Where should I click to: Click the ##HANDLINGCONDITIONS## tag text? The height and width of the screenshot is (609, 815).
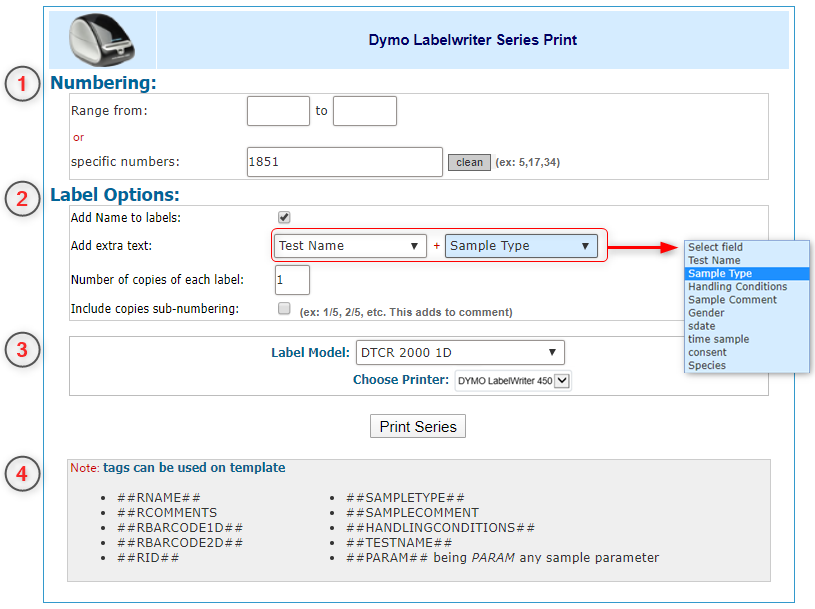pyautogui.click(x=440, y=528)
